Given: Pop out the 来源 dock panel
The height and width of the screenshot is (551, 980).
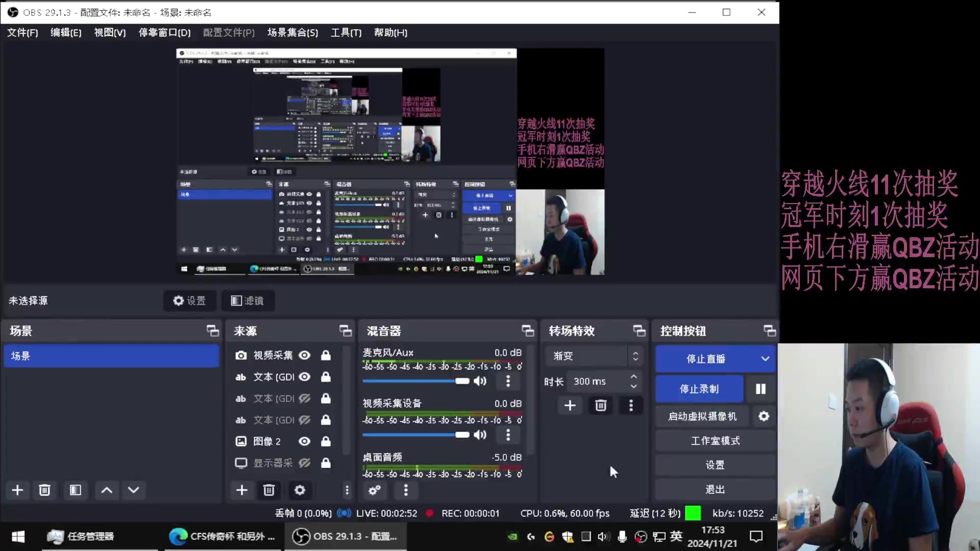Looking at the screenshot, I should tap(346, 331).
